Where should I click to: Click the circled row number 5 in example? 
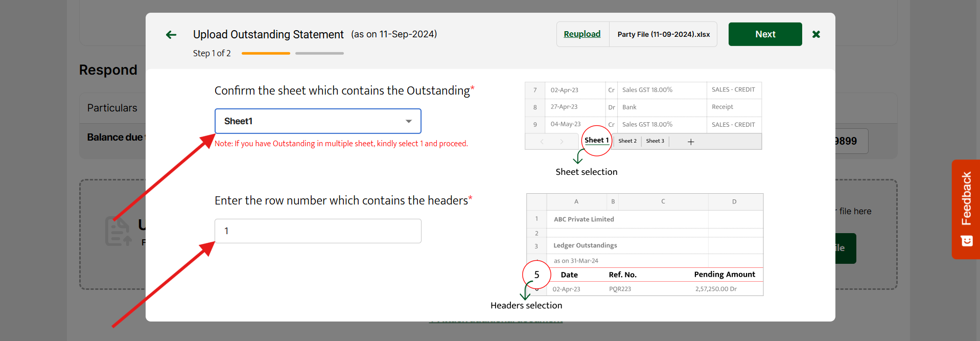coord(536,275)
